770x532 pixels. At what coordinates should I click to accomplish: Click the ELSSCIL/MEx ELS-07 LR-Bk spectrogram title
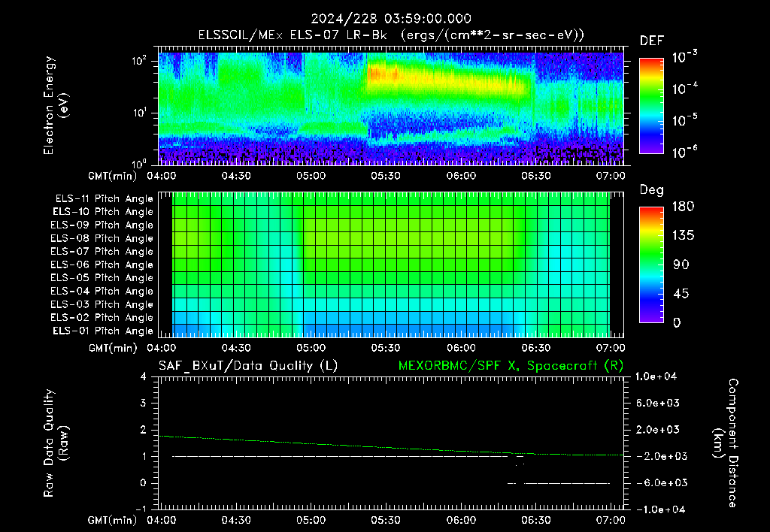point(391,35)
